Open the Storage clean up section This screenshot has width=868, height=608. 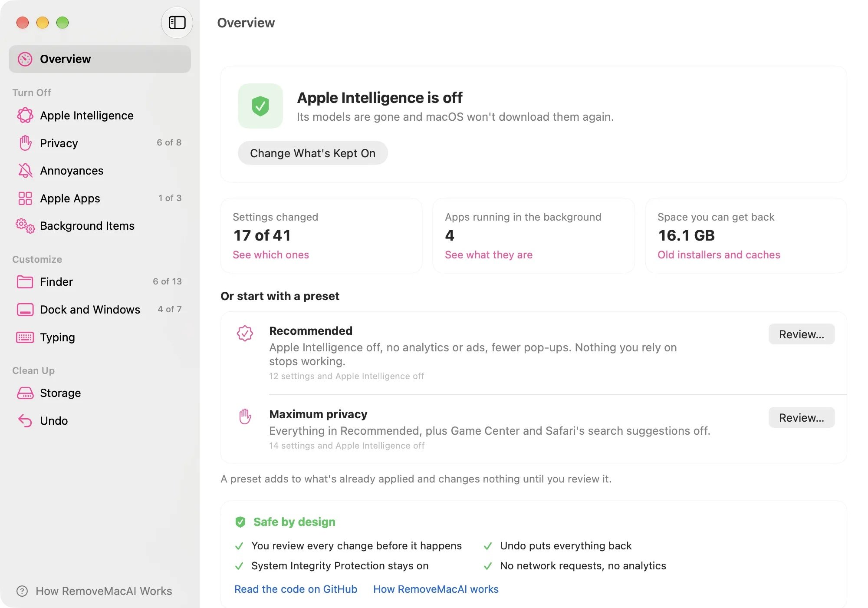pyautogui.click(x=100, y=393)
